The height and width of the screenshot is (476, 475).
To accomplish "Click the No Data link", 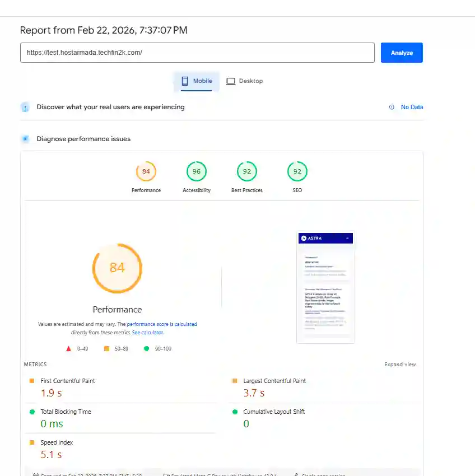I will click(x=412, y=107).
